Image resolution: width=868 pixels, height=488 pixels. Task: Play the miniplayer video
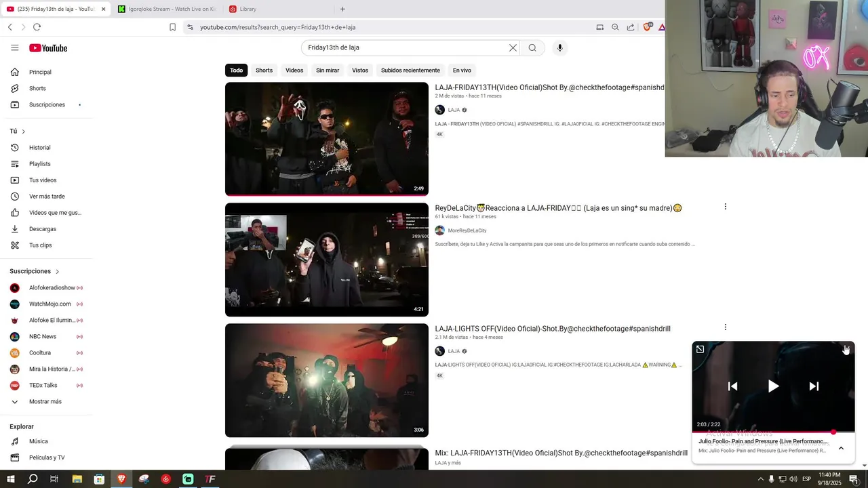[x=773, y=386]
